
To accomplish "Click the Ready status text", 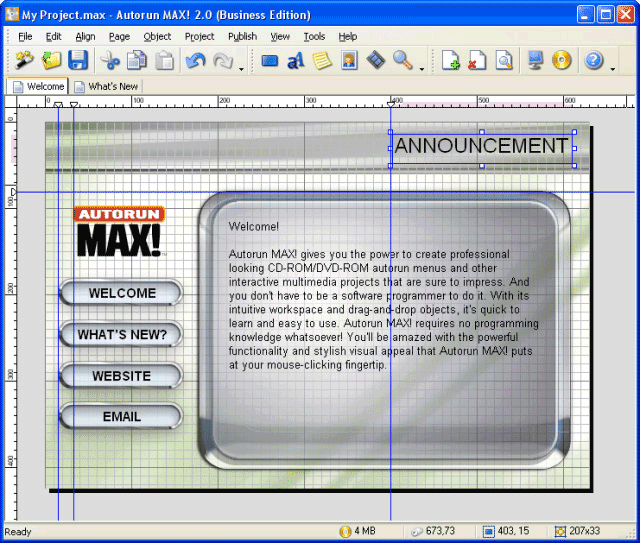I will (x=18, y=532).
